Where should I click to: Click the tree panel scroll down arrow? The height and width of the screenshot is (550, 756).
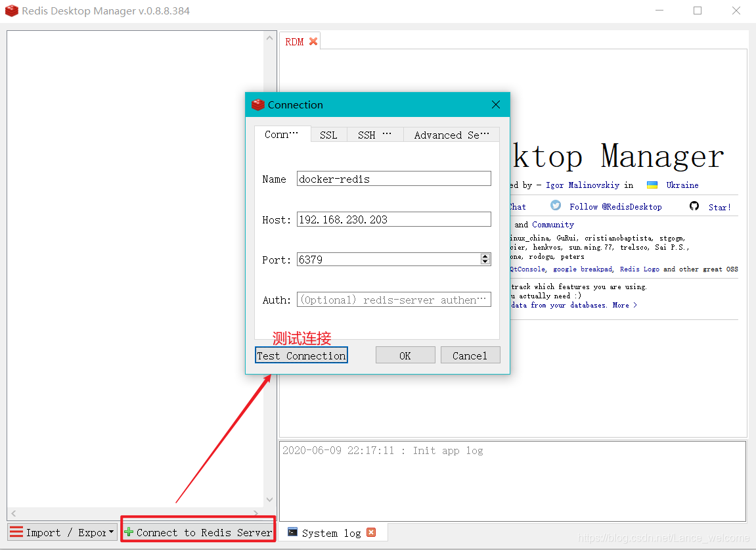(x=269, y=500)
